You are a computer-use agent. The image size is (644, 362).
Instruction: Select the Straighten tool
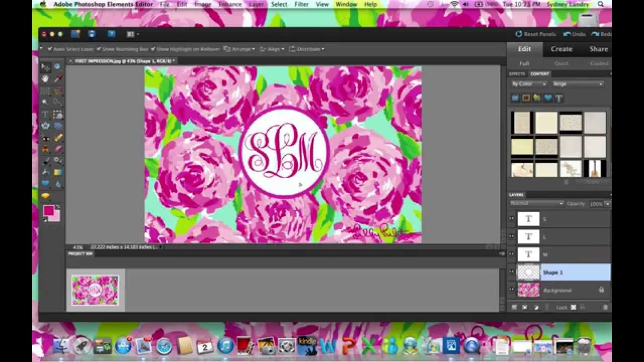point(58,127)
